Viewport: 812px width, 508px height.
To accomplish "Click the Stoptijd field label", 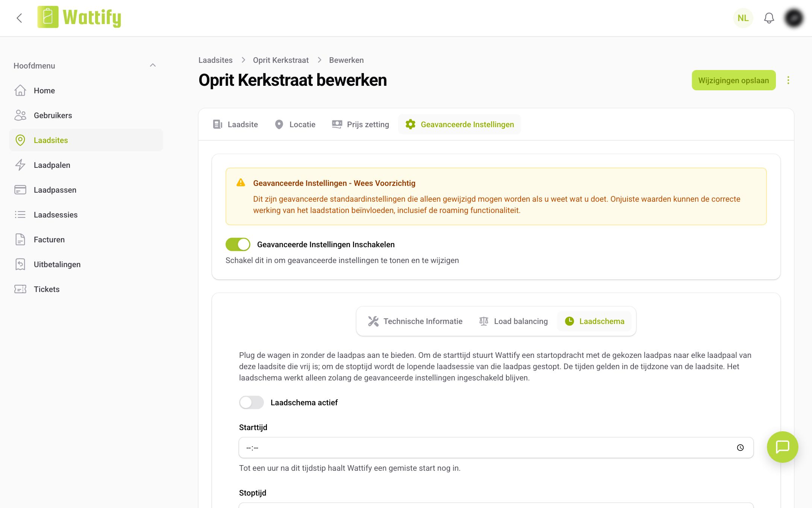I will pyautogui.click(x=253, y=493).
